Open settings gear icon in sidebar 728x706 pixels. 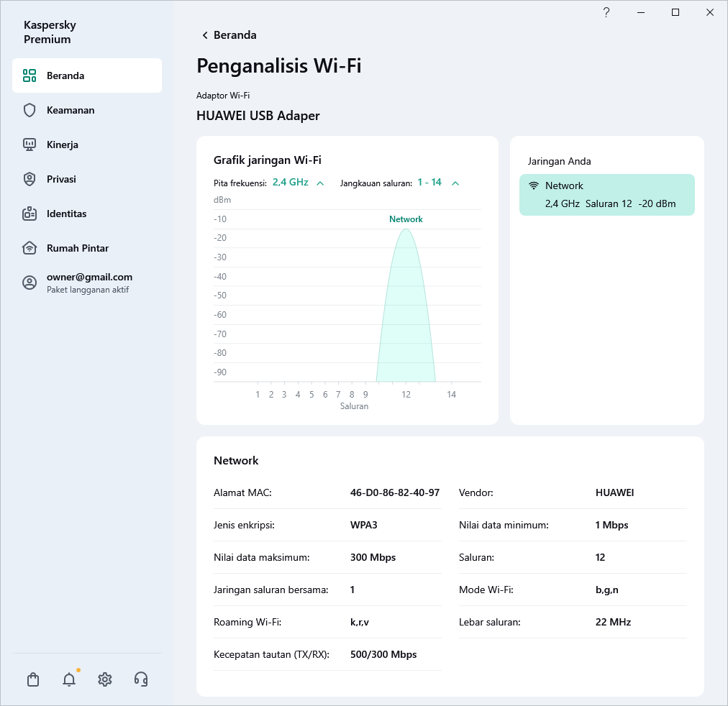tap(105, 679)
